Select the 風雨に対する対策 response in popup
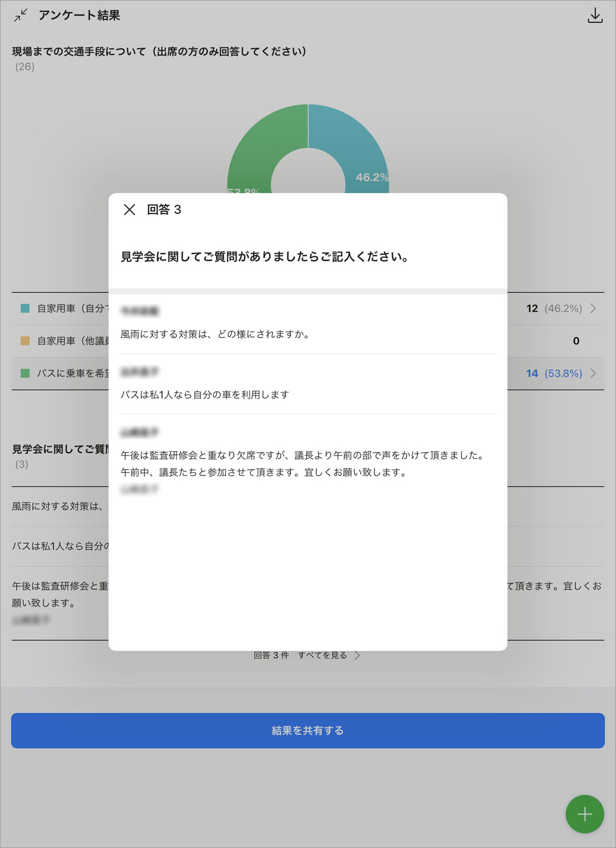Image resolution: width=616 pixels, height=848 pixels. point(216,334)
